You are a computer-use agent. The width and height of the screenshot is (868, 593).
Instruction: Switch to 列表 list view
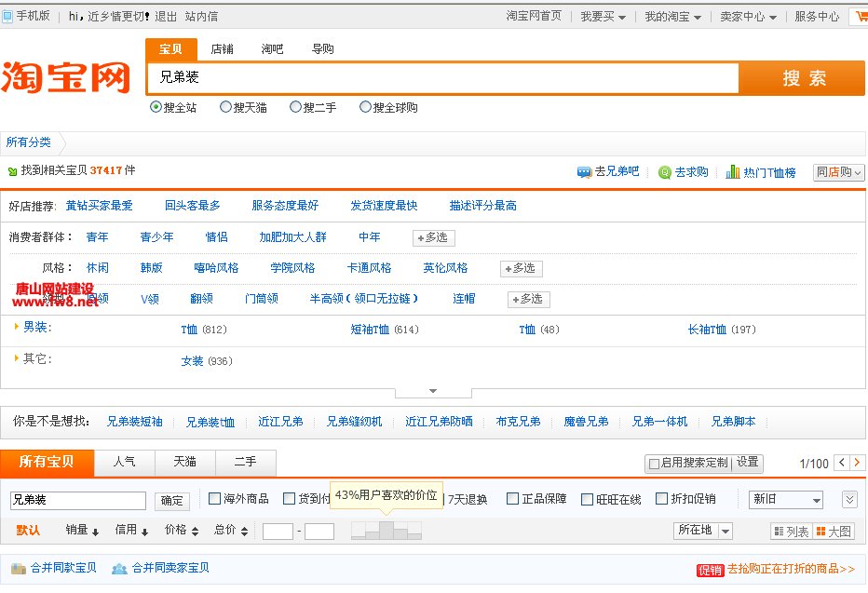(791, 532)
